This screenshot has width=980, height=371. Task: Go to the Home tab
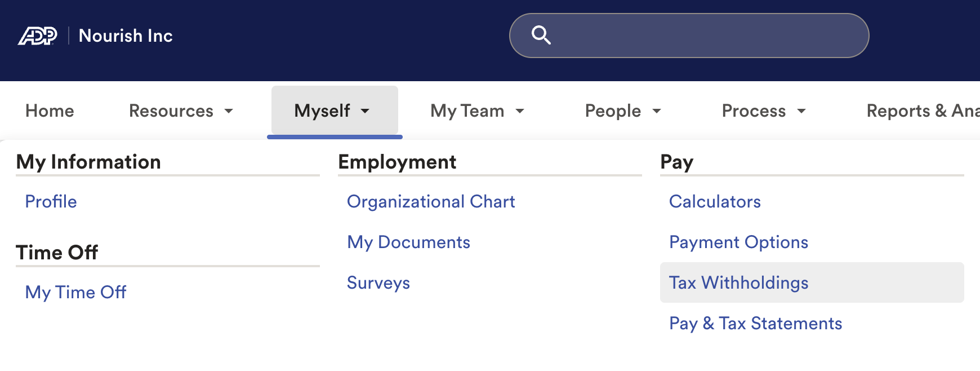(x=50, y=111)
